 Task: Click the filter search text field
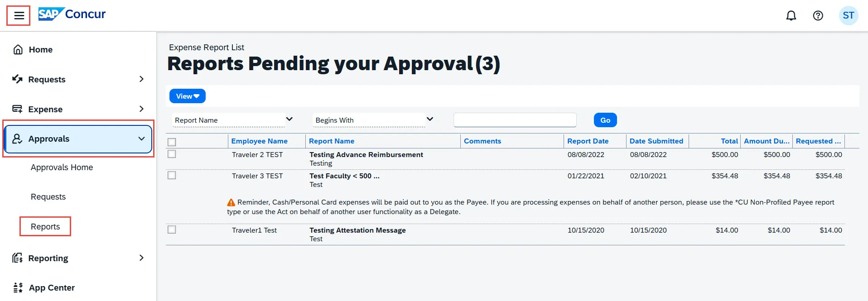[515, 120]
